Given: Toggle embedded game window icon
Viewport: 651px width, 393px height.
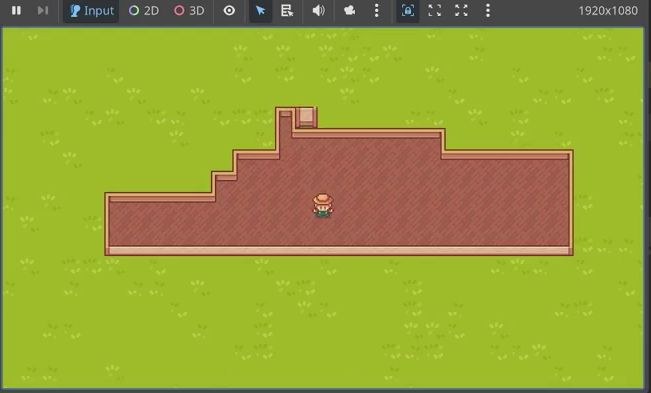Looking at the screenshot, I should click(x=408, y=10).
